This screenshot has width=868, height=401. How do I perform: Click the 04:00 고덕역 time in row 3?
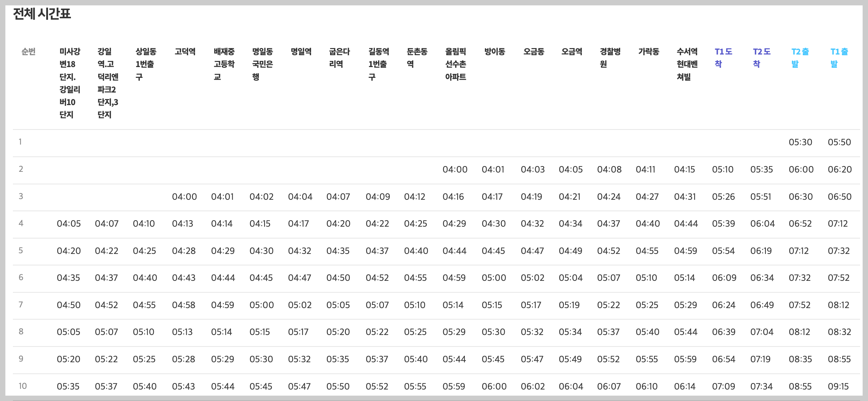click(x=184, y=197)
